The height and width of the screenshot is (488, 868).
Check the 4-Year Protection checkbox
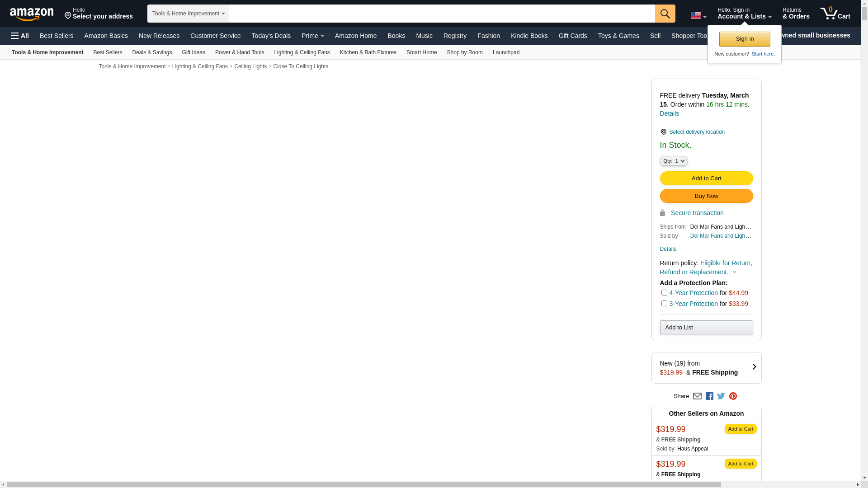664,293
